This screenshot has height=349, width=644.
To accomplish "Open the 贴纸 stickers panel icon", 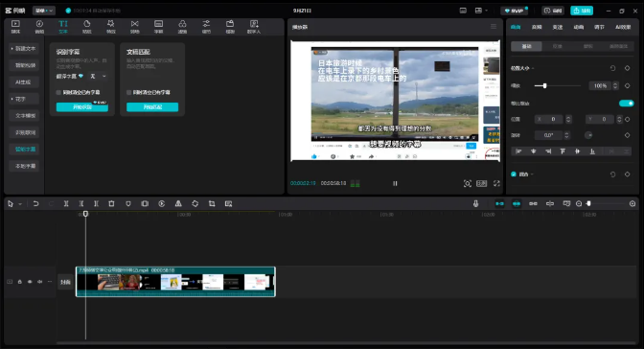I will click(x=87, y=27).
